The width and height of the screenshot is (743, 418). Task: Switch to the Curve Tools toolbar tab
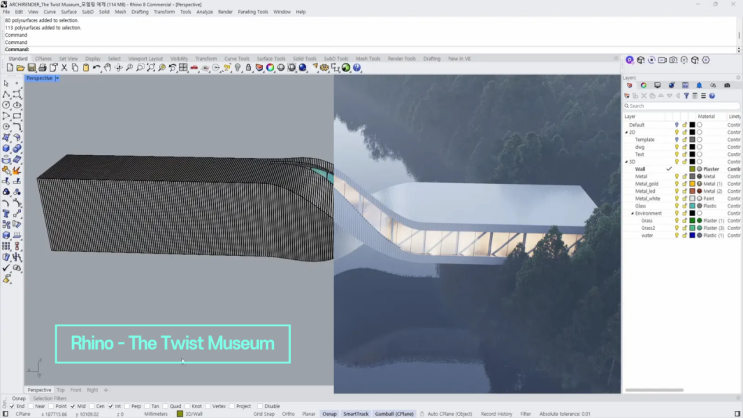(236, 59)
